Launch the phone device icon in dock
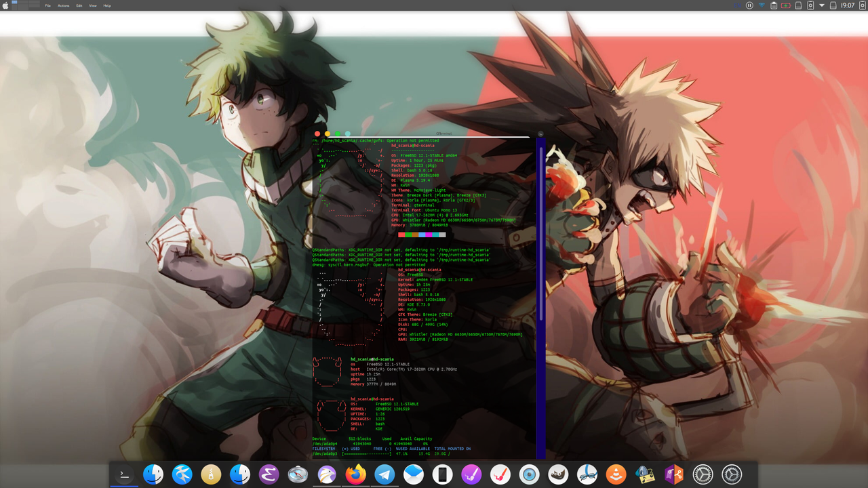This screenshot has width=868, height=488. pyautogui.click(x=442, y=474)
